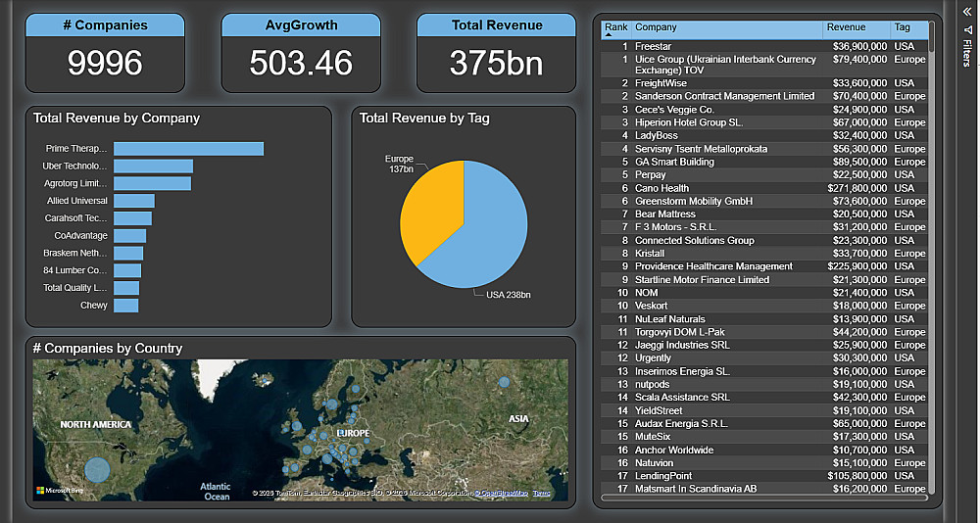Select the Uber Technologies bar in chart

[x=153, y=166]
